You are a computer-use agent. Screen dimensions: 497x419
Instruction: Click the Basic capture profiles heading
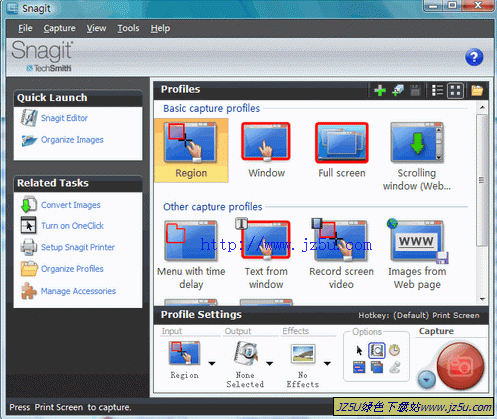coord(211,109)
